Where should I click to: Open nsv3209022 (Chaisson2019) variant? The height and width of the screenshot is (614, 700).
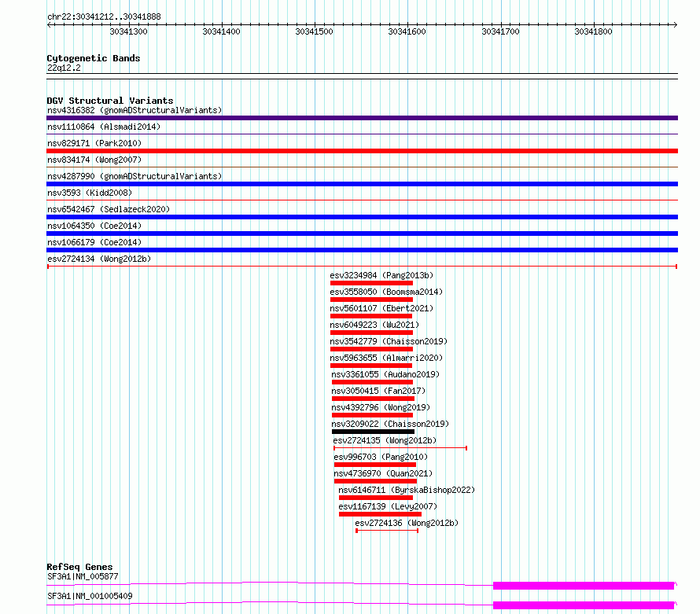click(x=390, y=424)
